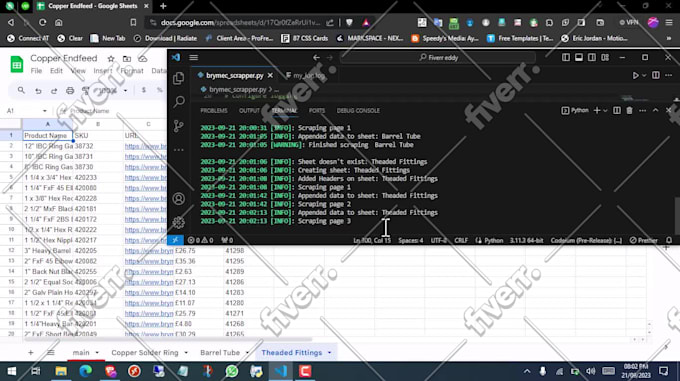Open the File menu in Sheets

36,71
